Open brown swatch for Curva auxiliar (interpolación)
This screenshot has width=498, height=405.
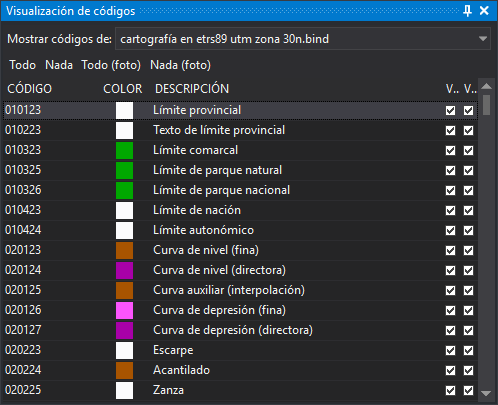124,290
